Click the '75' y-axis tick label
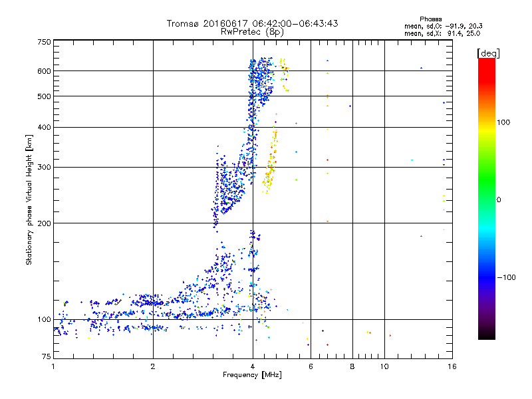Viewport: 532px width, 399px height. click(47, 356)
